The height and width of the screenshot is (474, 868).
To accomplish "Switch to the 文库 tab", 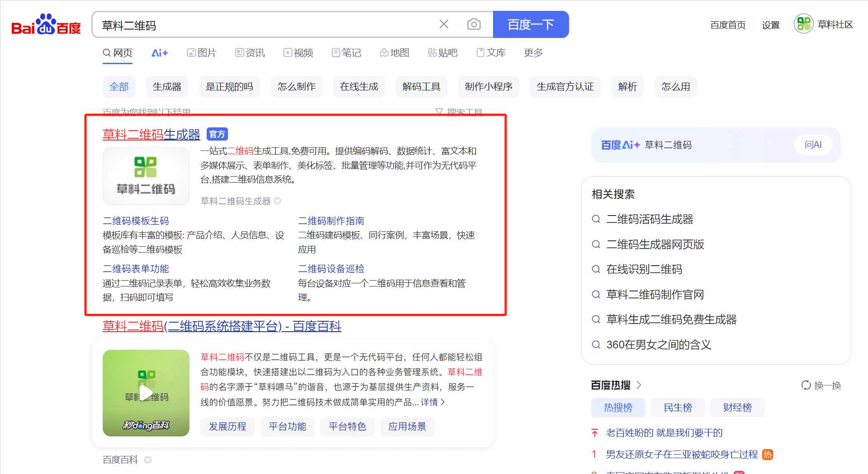I will [x=491, y=53].
